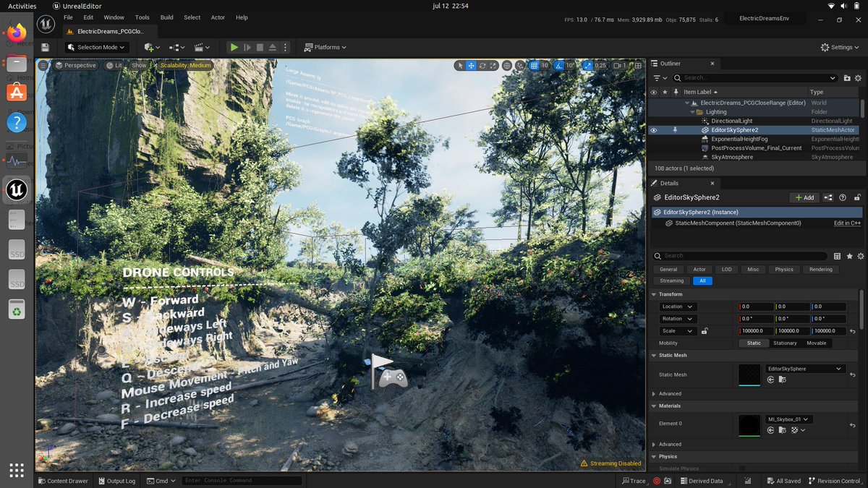The image size is (868, 488).
Task: Open the viewport hamburger options menu
Action: 43,65
